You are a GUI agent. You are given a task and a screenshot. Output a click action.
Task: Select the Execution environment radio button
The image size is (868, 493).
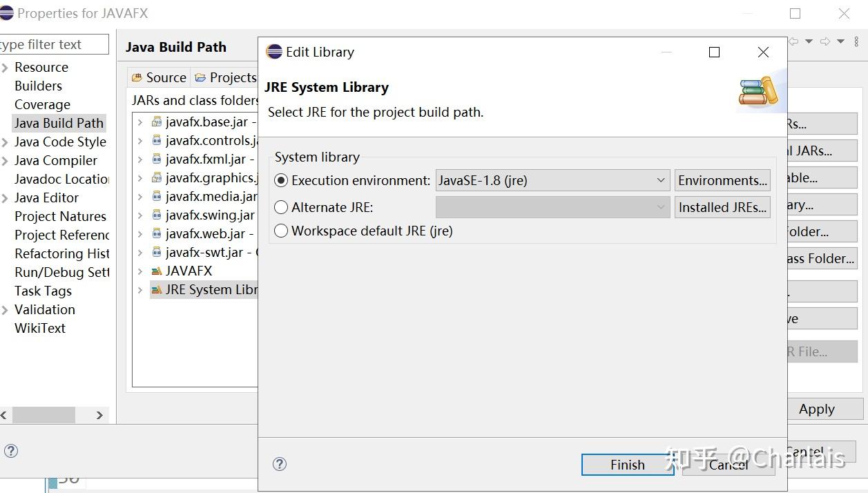281,180
